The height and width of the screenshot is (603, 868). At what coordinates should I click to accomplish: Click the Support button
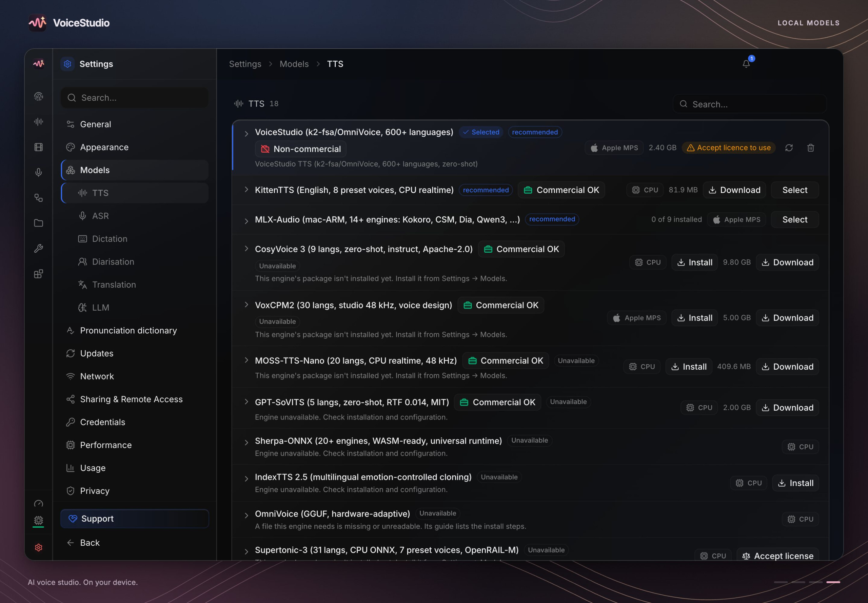coord(135,519)
